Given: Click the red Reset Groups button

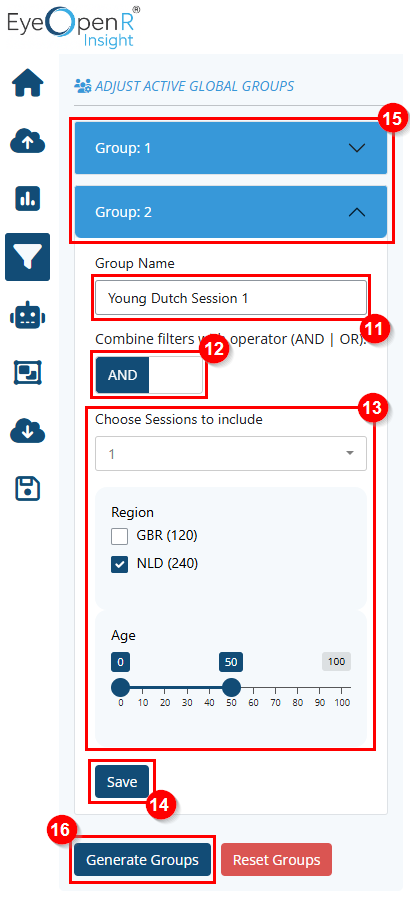Looking at the screenshot, I should click(277, 860).
